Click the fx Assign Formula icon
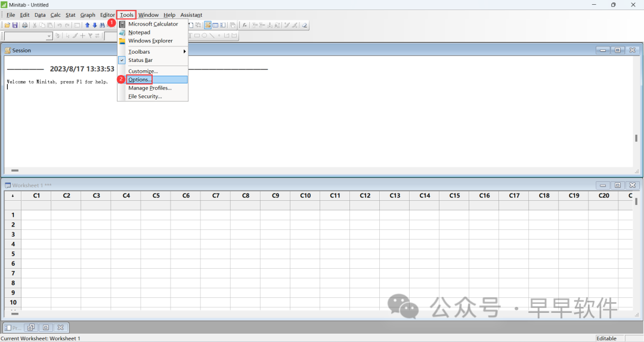This screenshot has height=342, width=644. (244, 25)
